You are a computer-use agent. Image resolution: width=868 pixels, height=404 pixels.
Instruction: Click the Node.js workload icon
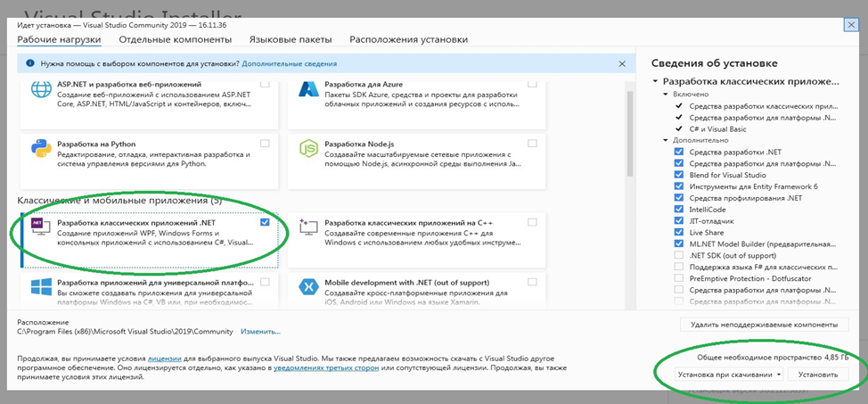(307, 149)
